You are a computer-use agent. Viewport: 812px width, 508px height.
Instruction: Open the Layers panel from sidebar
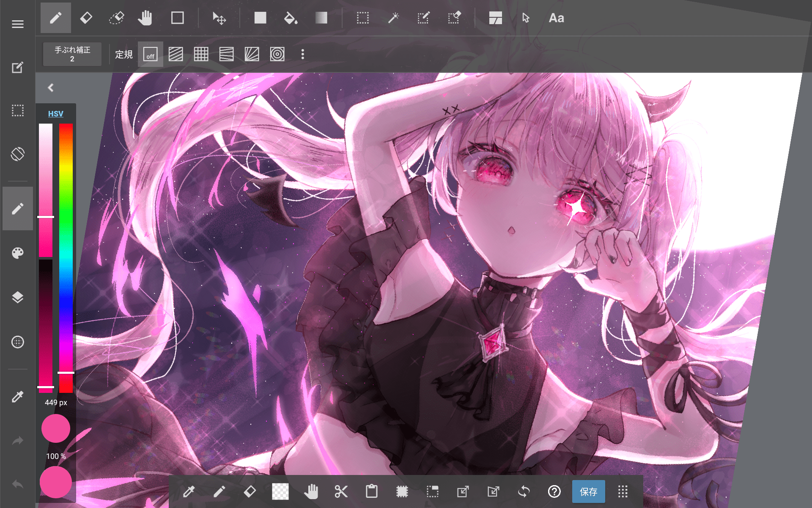tap(17, 297)
